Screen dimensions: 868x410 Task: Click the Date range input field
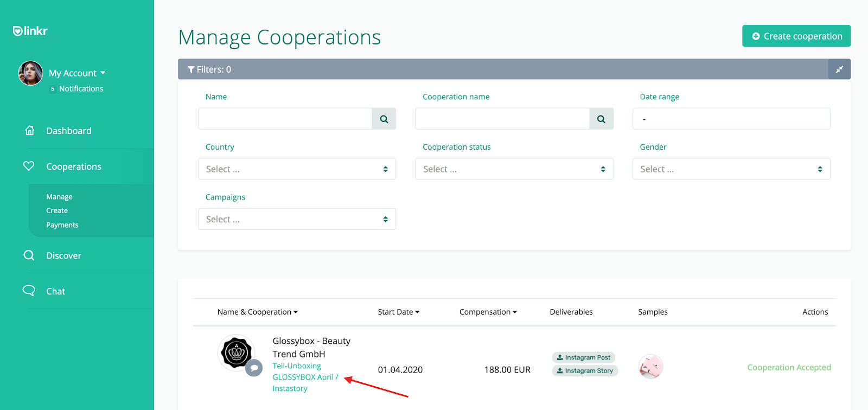point(731,119)
